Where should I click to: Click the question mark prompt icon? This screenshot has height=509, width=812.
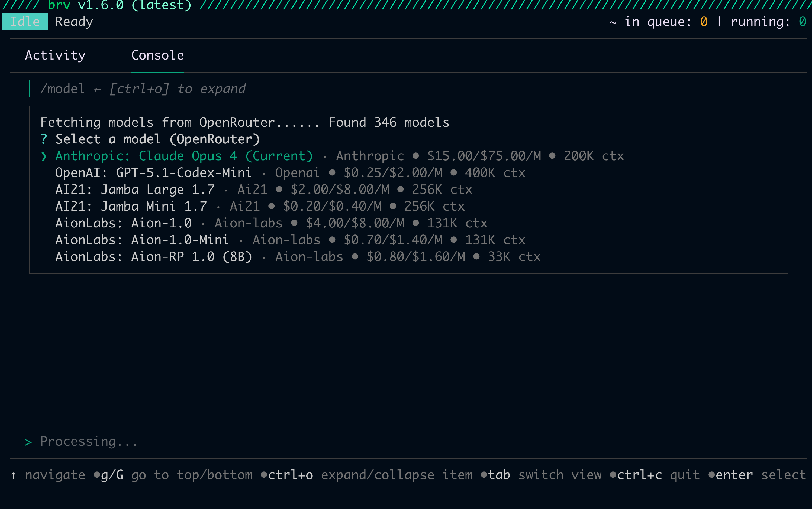pyautogui.click(x=44, y=139)
